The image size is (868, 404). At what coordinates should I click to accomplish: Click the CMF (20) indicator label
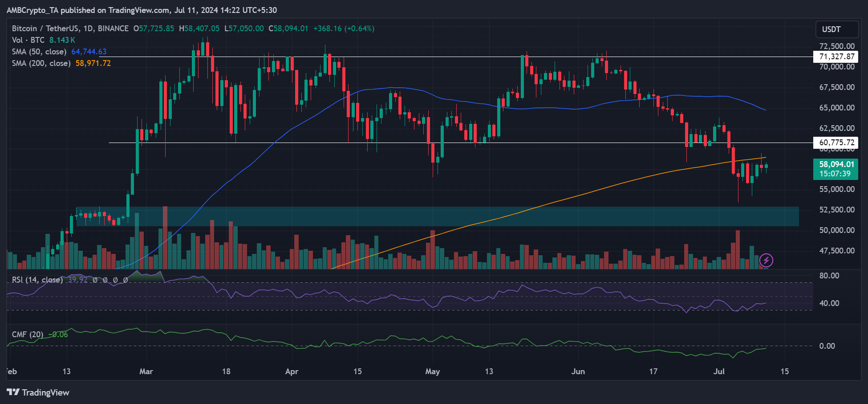click(x=28, y=335)
